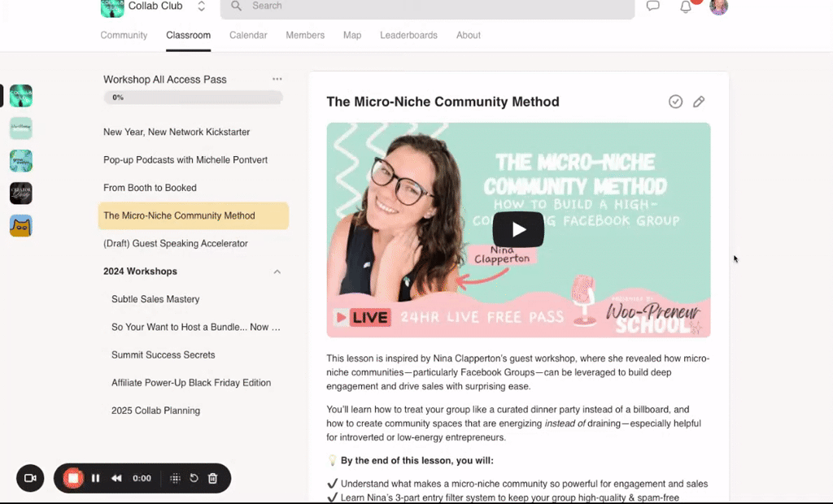Click the course progress bar

click(x=193, y=98)
